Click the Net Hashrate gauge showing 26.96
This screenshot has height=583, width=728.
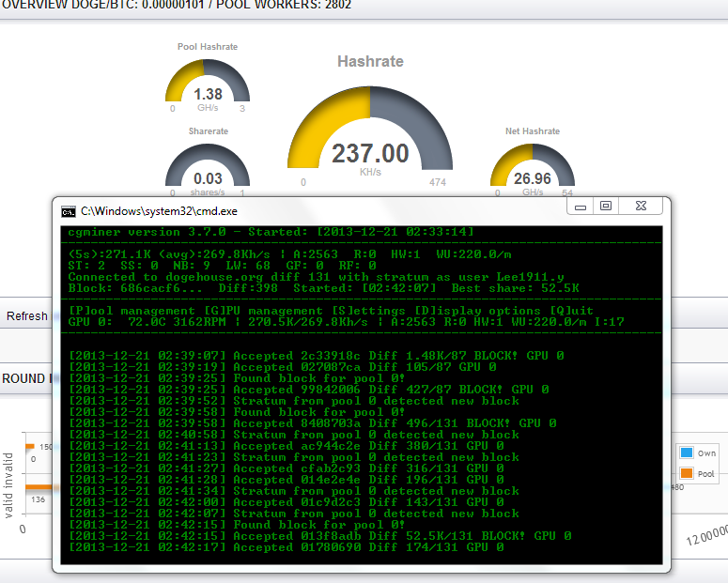point(533,165)
